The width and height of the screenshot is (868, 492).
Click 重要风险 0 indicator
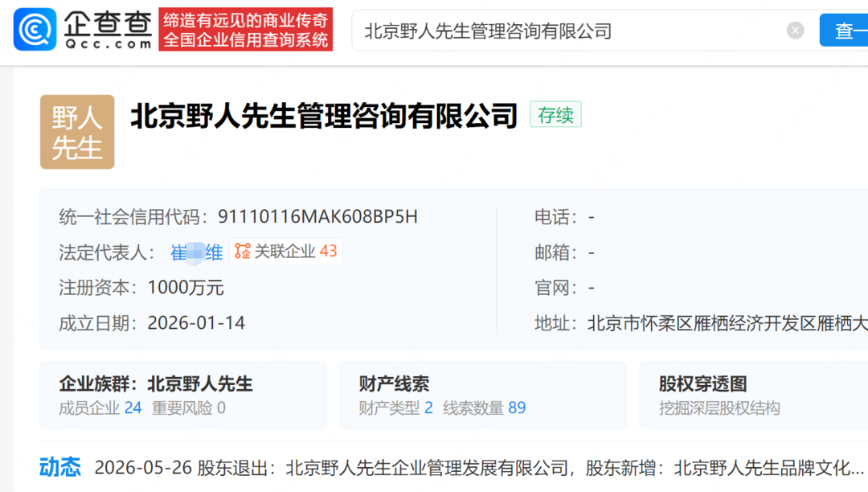[189, 408]
